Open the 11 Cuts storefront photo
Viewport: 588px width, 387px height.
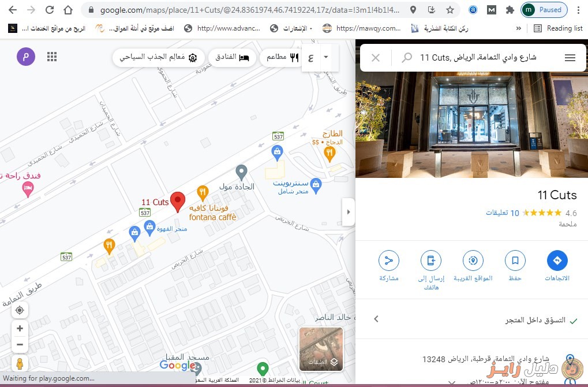472,124
